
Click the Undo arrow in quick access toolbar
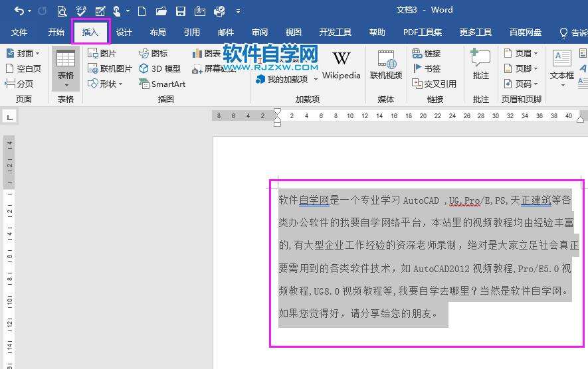tap(19, 11)
